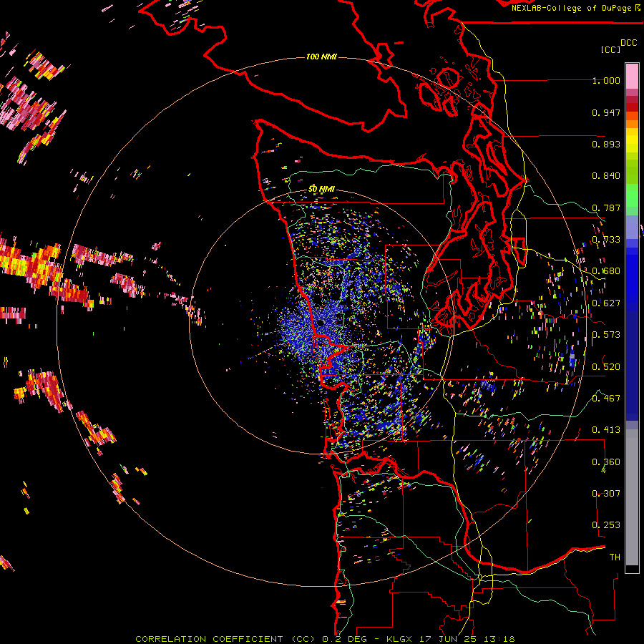The width and height of the screenshot is (644, 644).
Task: Select the 0.520 scale value
Action: point(606,366)
